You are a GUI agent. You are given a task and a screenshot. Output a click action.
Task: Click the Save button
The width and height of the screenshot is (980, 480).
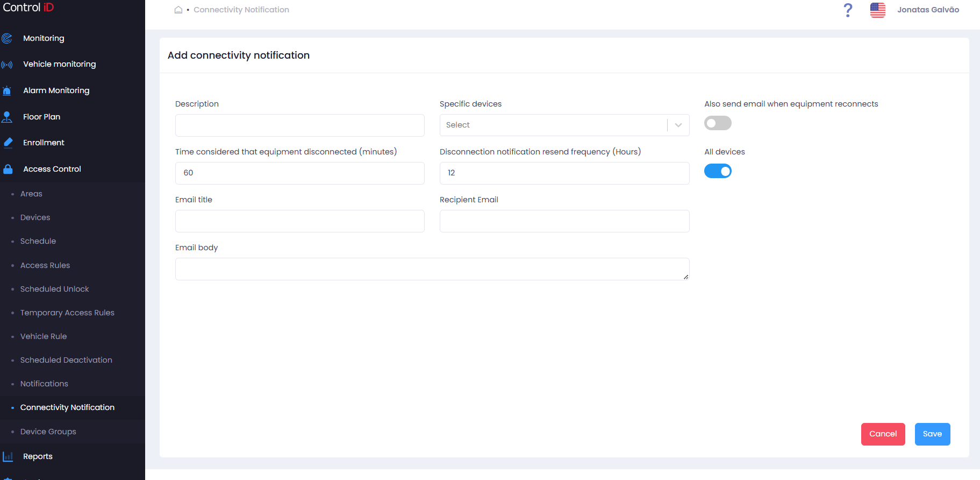click(932, 434)
